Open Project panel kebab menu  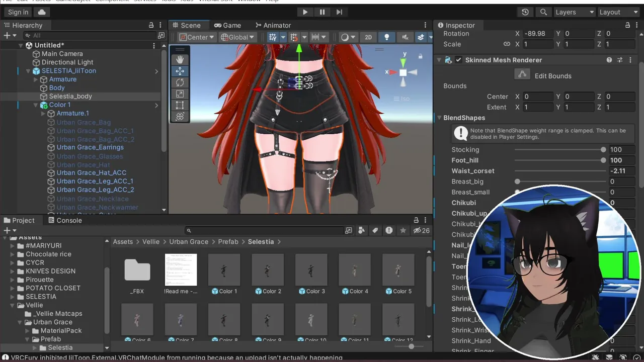(426, 220)
